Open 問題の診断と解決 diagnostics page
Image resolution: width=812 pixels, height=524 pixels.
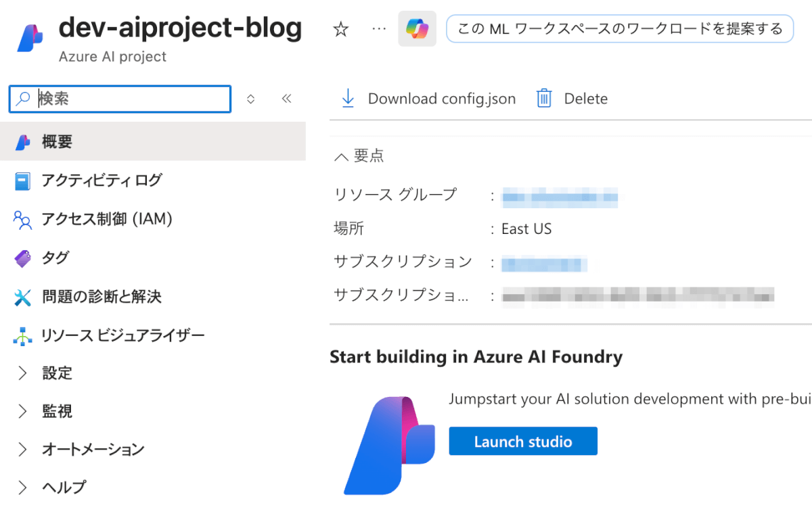coord(101,297)
